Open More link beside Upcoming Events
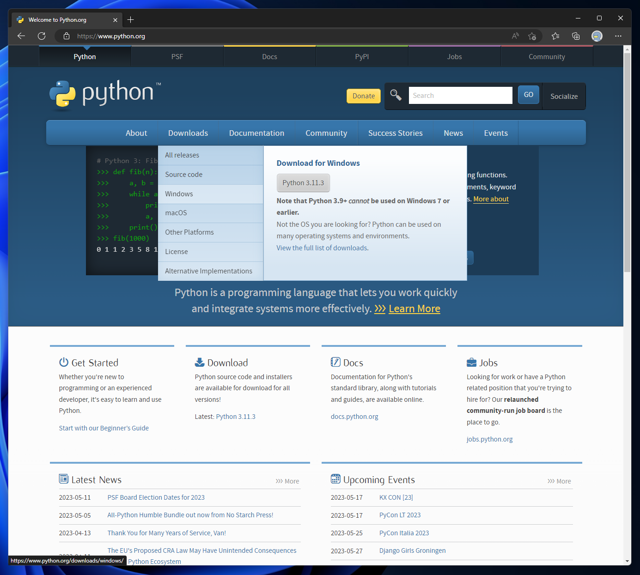 click(x=559, y=481)
